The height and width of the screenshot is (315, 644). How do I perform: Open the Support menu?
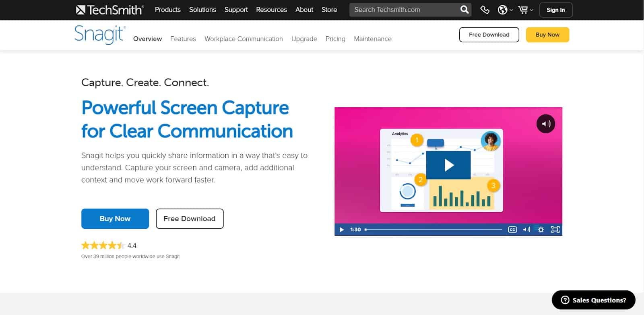click(236, 10)
